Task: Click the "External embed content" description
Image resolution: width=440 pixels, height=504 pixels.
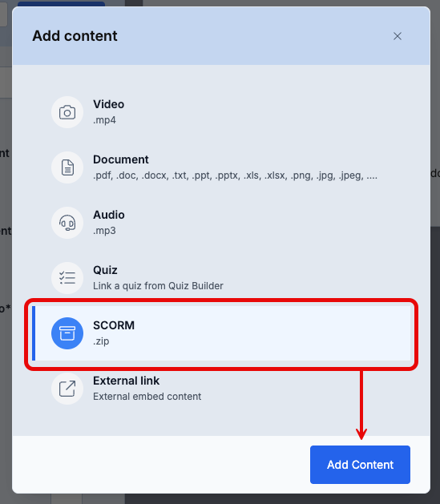Action: [147, 397]
